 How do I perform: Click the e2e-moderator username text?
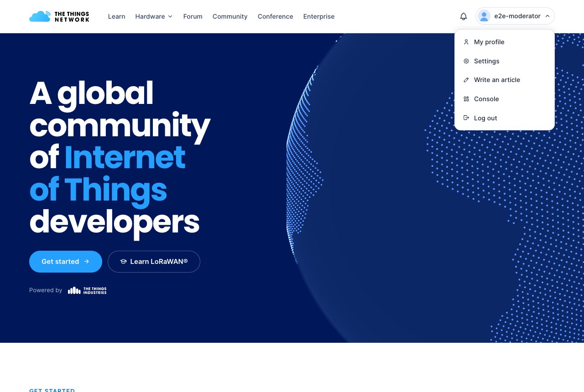tap(517, 16)
